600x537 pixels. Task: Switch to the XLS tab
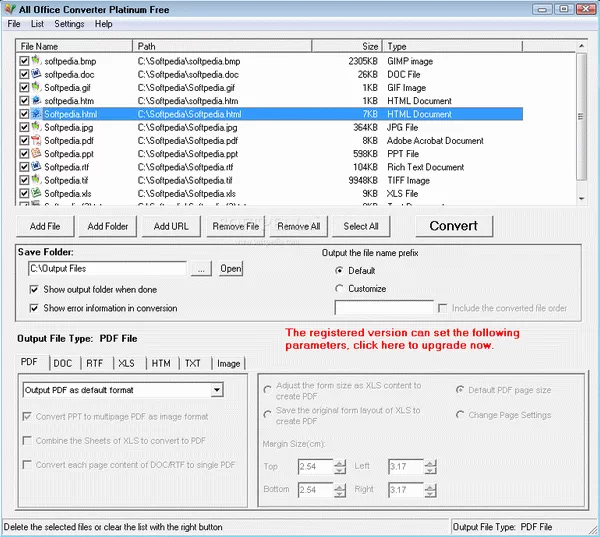coord(125,364)
